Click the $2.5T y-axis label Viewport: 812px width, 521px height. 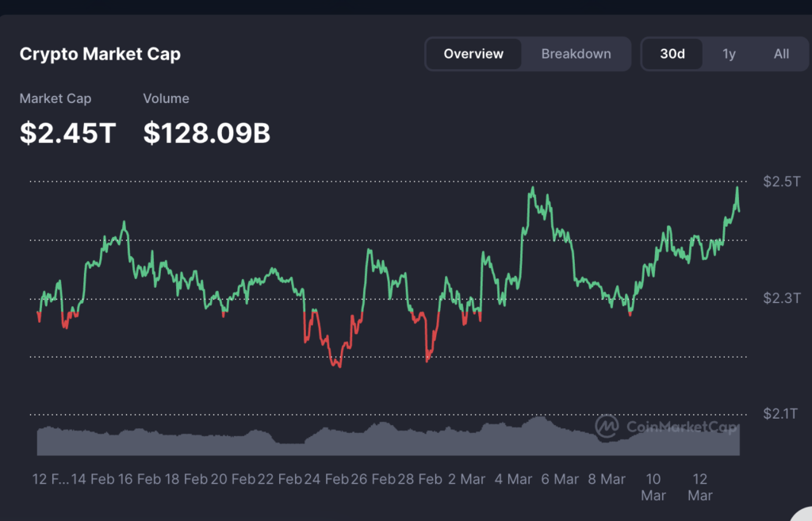pos(782,182)
